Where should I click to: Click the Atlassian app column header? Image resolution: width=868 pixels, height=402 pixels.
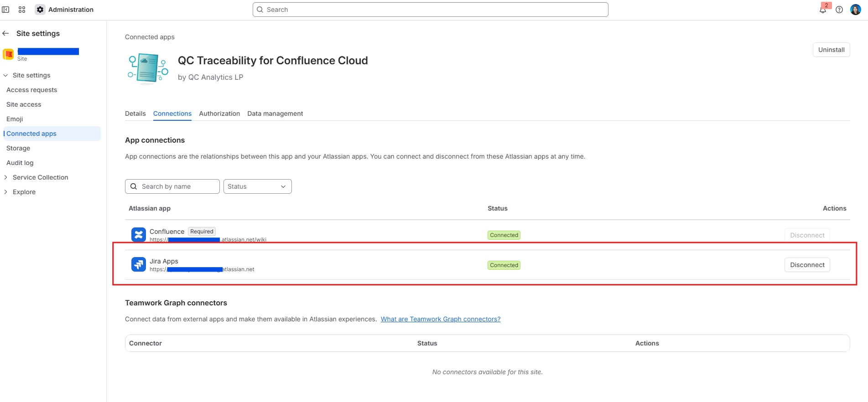[150, 208]
